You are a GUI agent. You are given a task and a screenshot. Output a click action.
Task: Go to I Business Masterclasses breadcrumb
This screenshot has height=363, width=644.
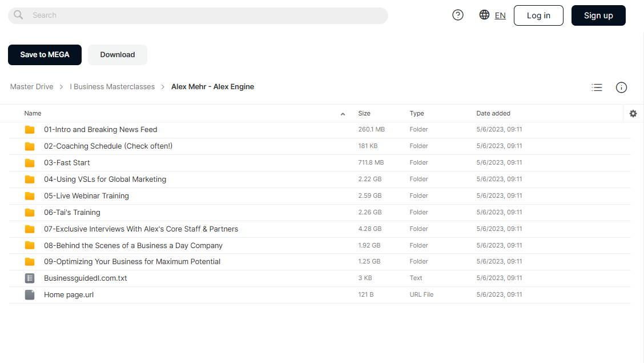coord(112,87)
